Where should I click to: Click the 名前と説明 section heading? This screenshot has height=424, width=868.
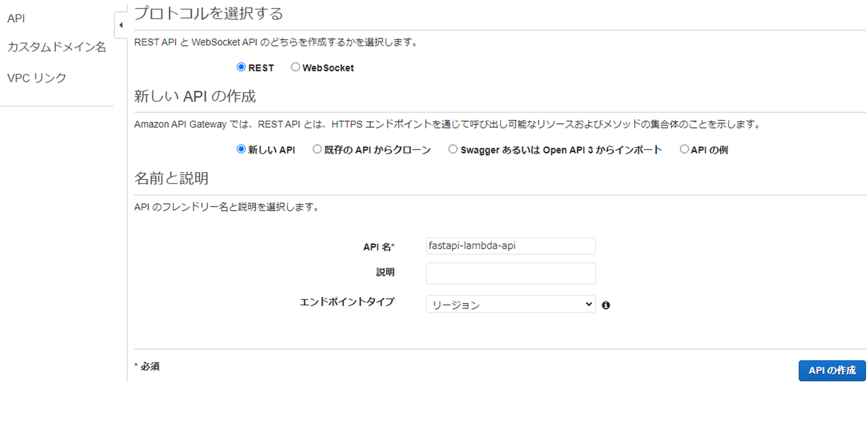tap(172, 178)
